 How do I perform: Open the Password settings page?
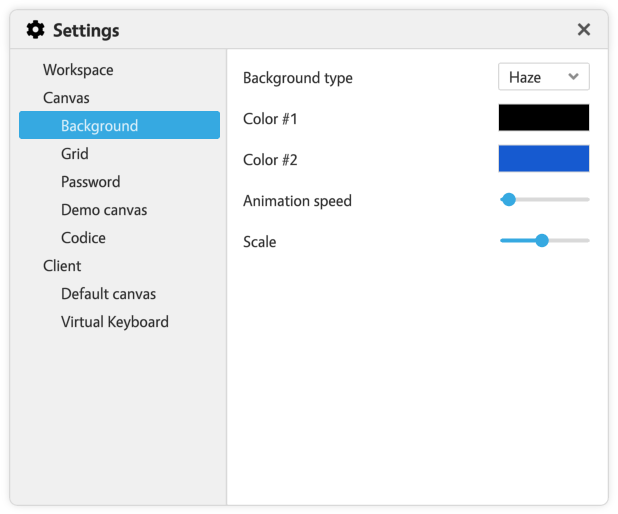click(90, 182)
